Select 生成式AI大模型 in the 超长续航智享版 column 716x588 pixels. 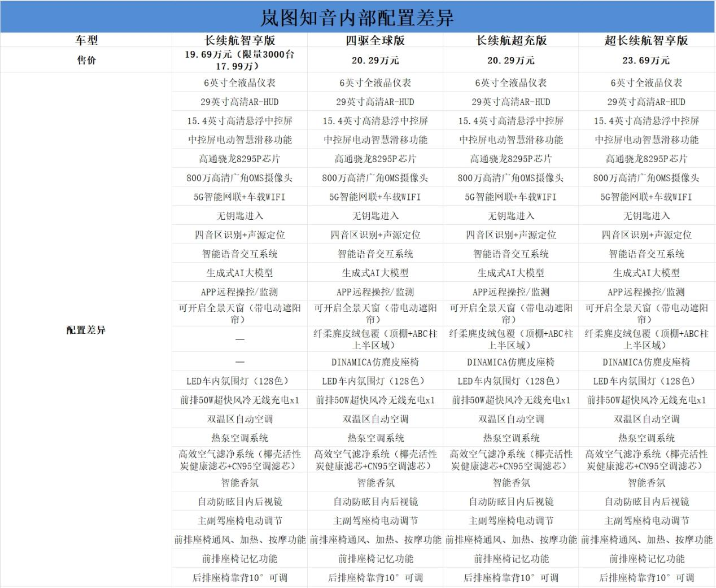coord(647,273)
